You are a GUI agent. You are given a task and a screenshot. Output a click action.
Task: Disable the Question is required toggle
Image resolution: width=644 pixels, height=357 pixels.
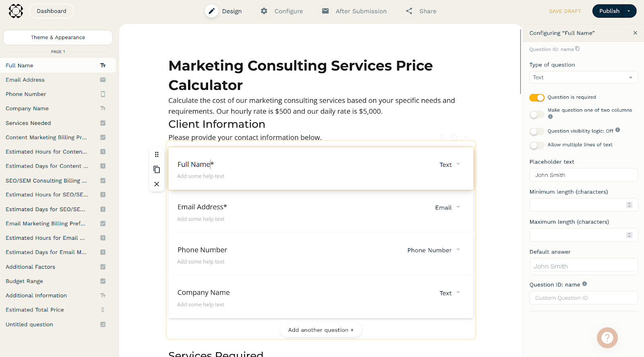(x=537, y=97)
